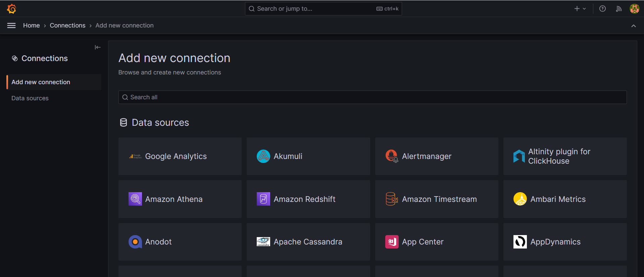Go to Home breadcrumb
Image resolution: width=644 pixels, height=277 pixels.
tap(32, 25)
